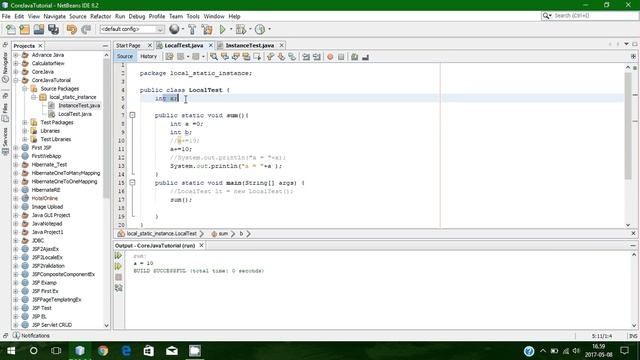Switch to the InstanceTest.java tab
Image resolution: width=640 pixels, height=360 pixels.
point(250,45)
